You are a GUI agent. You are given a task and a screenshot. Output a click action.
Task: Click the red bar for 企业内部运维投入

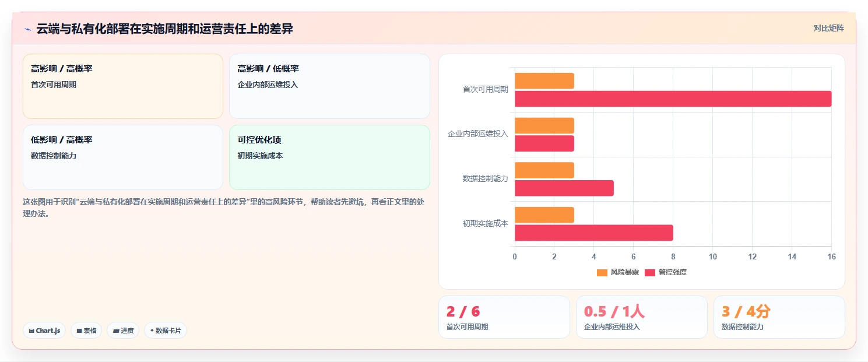544,143
